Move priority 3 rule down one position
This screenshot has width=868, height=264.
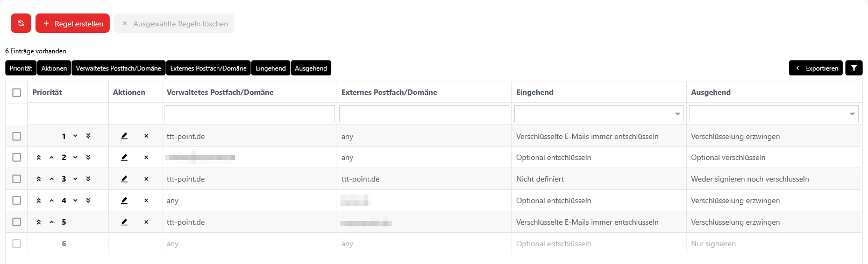tap(75, 179)
